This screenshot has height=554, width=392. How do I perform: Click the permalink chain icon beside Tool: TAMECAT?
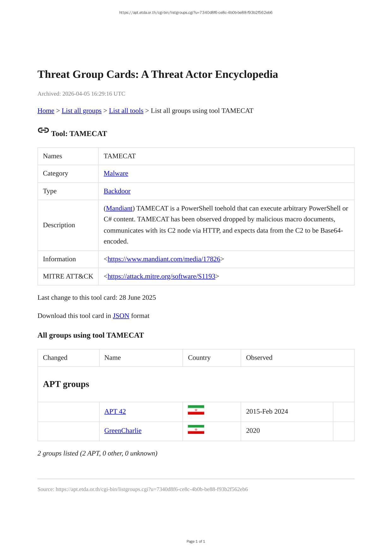[43, 130]
